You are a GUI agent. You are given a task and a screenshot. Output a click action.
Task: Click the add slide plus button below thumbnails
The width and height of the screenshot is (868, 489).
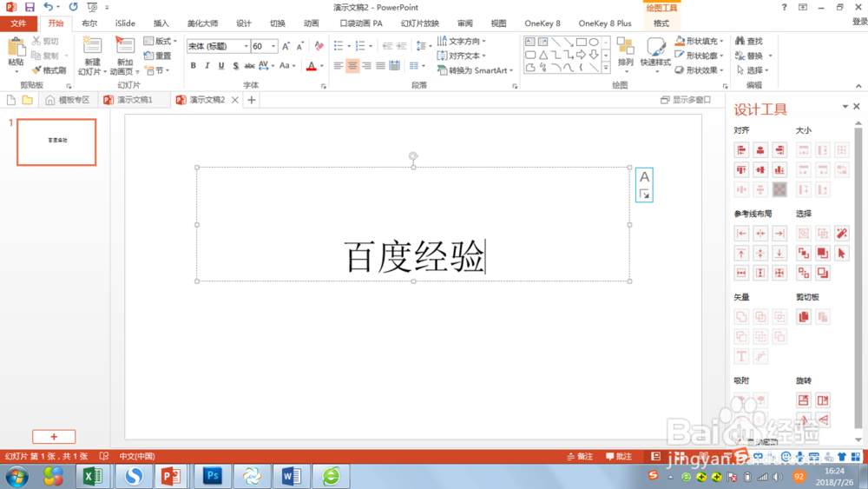[54, 437]
